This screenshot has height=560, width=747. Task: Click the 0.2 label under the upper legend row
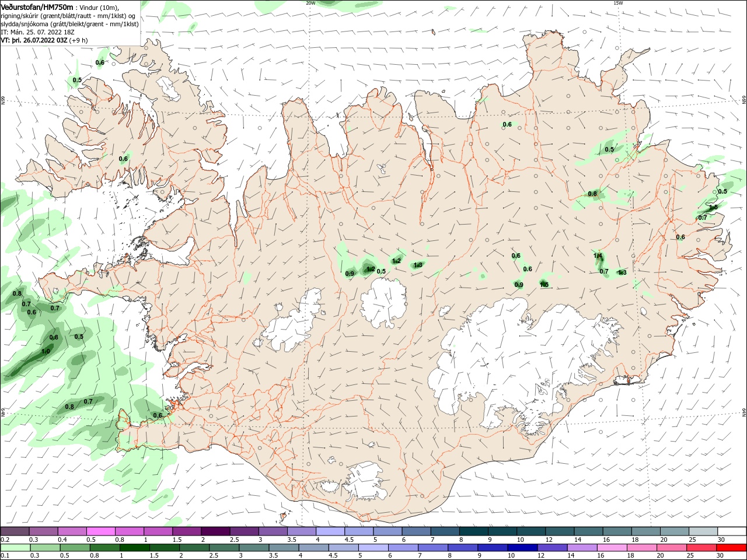coord(5,540)
